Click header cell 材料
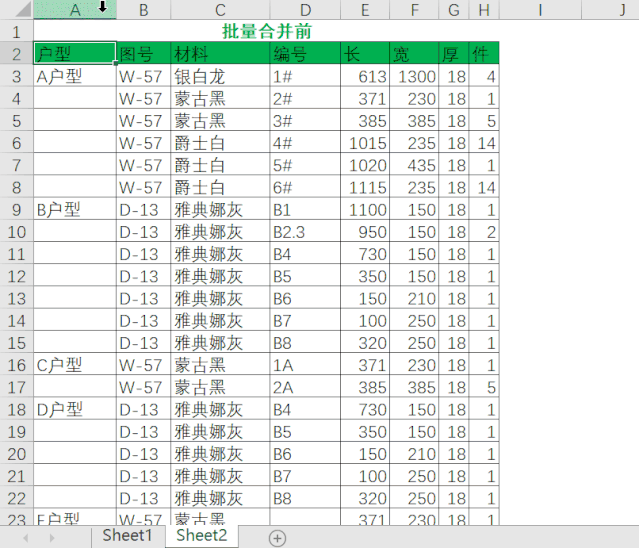Viewport: 639px width, 548px height. tap(220, 53)
